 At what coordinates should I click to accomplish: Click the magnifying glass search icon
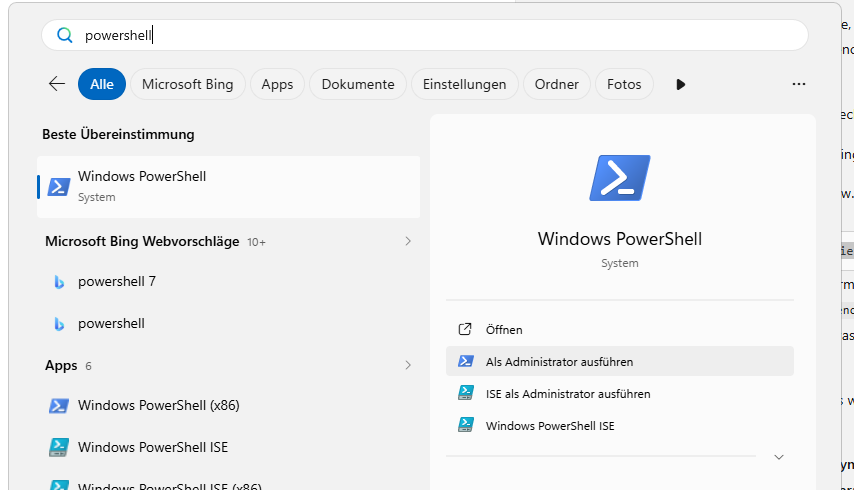64,35
